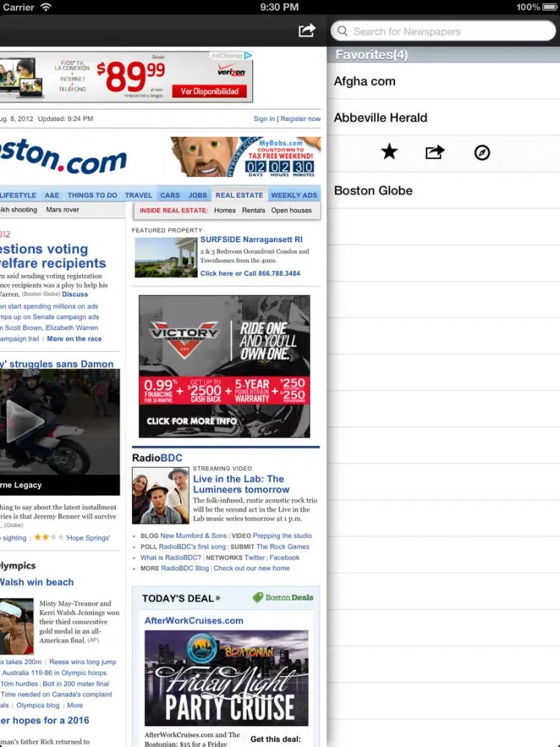Screen dimensions: 560x747
Task: Open 'The Rock Games' submit link
Action: tap(283, 547)
